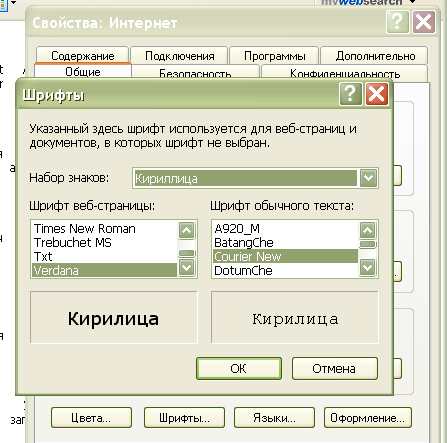Click up arrow of plain text font list
This screenshot has height=443, width=447.
point(368,230)
